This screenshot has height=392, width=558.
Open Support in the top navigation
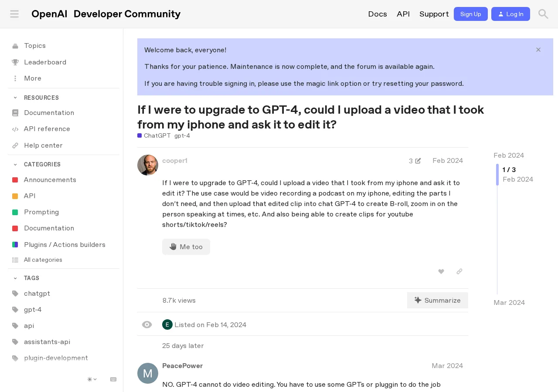click(x=434, y=14)
